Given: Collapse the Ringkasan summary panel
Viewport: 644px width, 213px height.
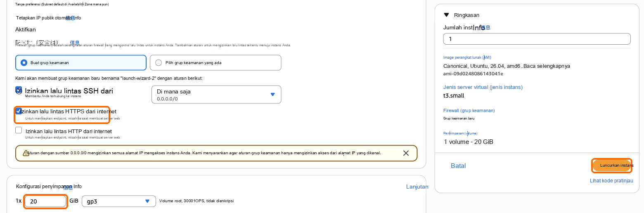Looking at the screenshot, I should (x=446, y=15).
